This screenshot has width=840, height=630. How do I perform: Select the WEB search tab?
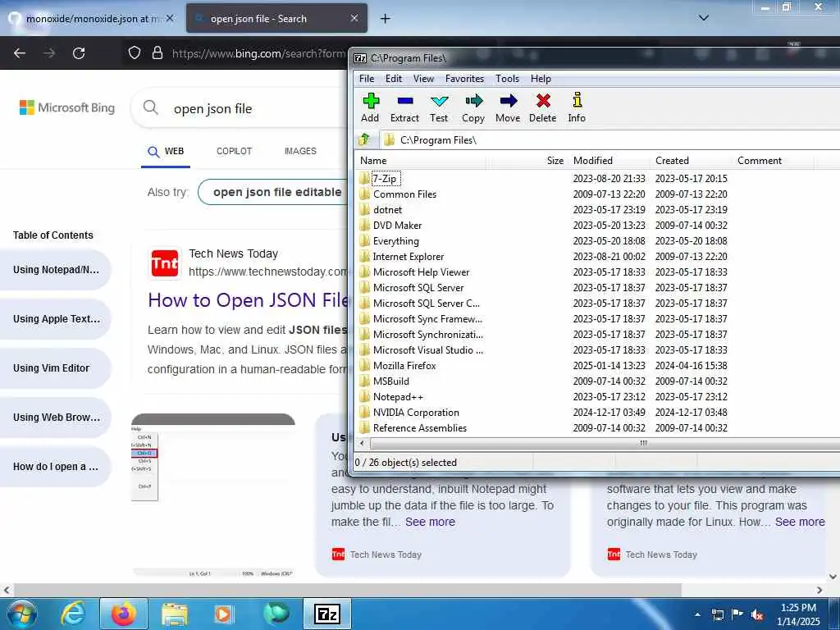[166, 152]
